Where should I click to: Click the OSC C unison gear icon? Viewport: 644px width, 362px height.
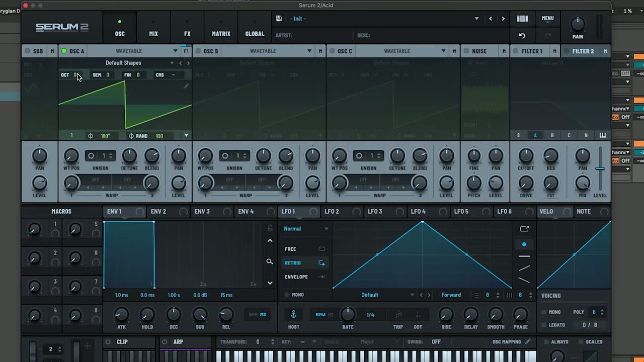pyautogui.click(x=359, y=156)
